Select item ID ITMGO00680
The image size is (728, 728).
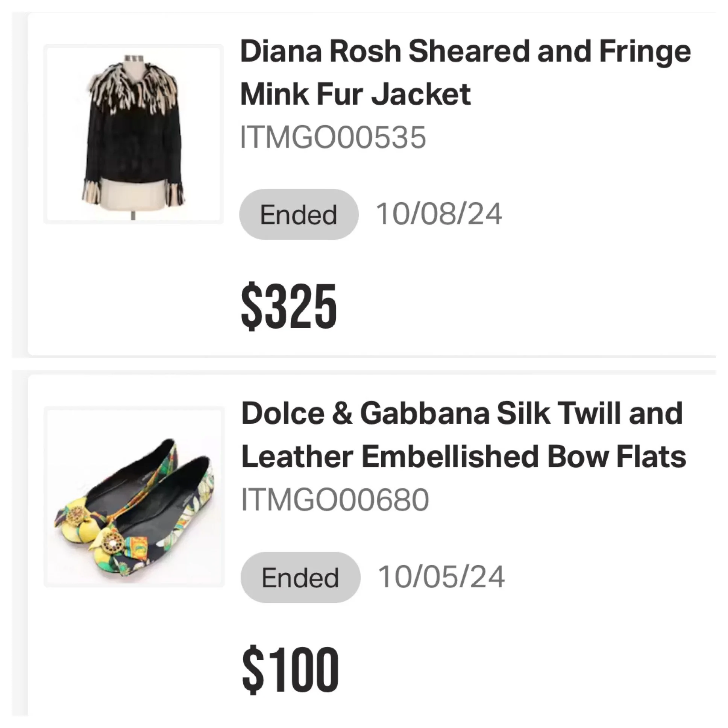pyautogui.click(x=335, y=500)
